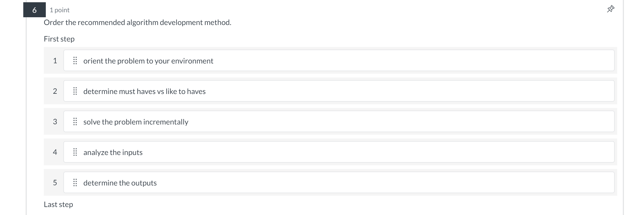This screenshot has height=215, width=644.
Task: Click the drag handle beside 'analyze the inputs'
Action: pyautogui.click(x=75, y=152)
